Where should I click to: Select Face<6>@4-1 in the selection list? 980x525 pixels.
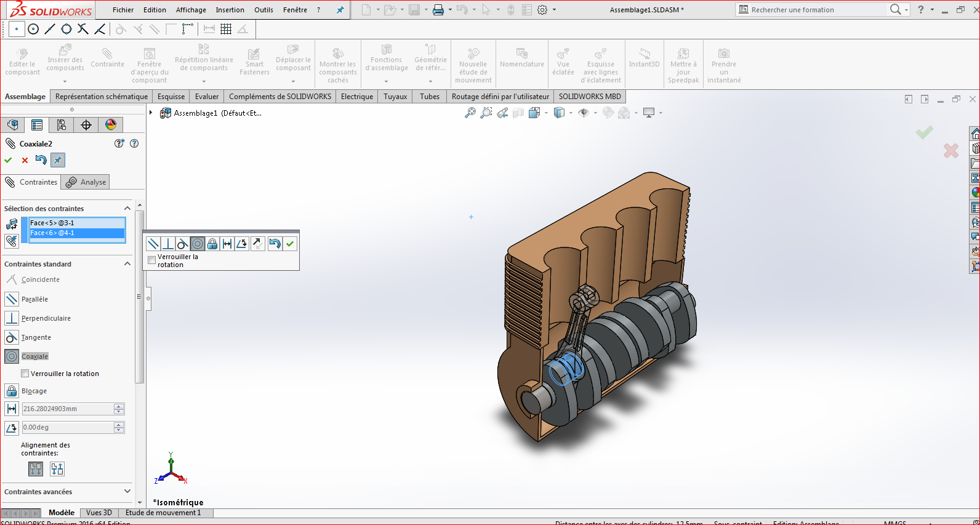pyautogui.click(x=77, y=233)
